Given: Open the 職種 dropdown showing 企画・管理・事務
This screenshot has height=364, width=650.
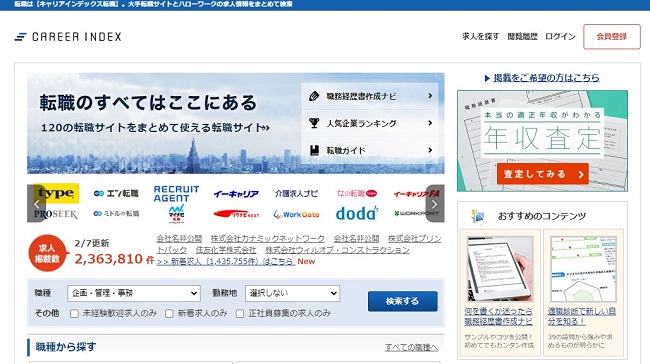Looking at the screenshot, I should [134, 293].
